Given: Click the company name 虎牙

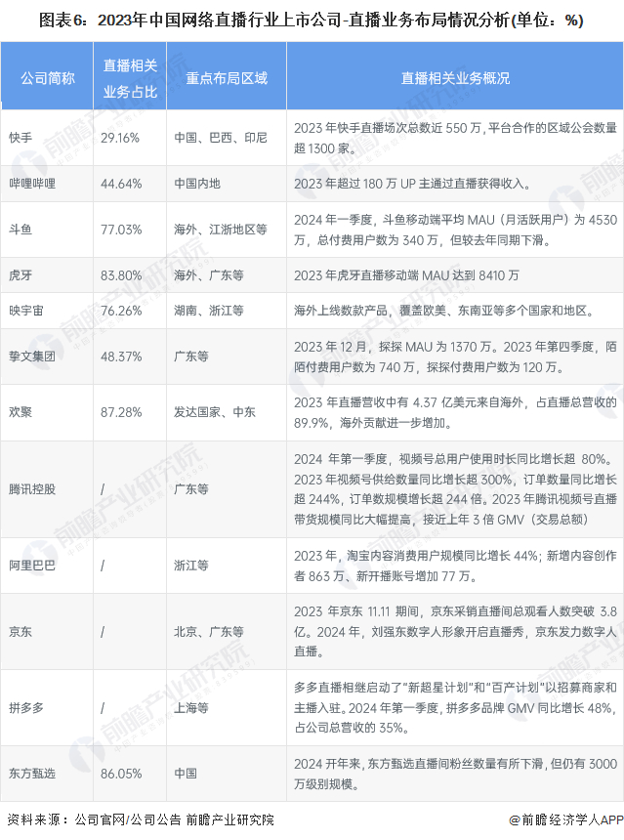Looking at the screenshot, I should pos(21,275).
